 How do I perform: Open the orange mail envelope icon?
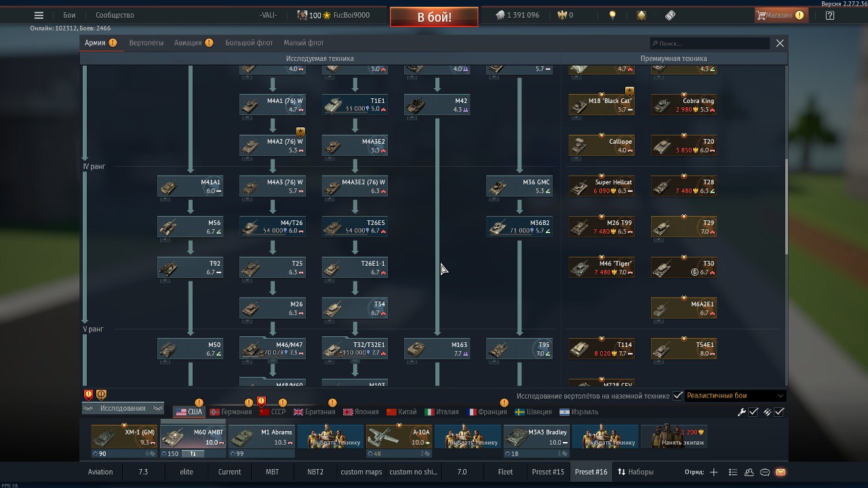coord(781,472)
